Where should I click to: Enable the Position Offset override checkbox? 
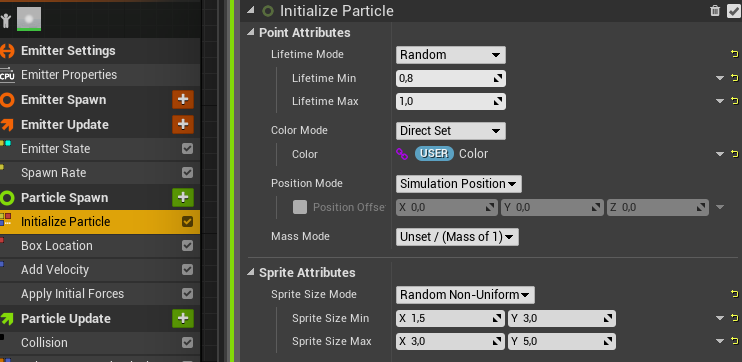300,207
